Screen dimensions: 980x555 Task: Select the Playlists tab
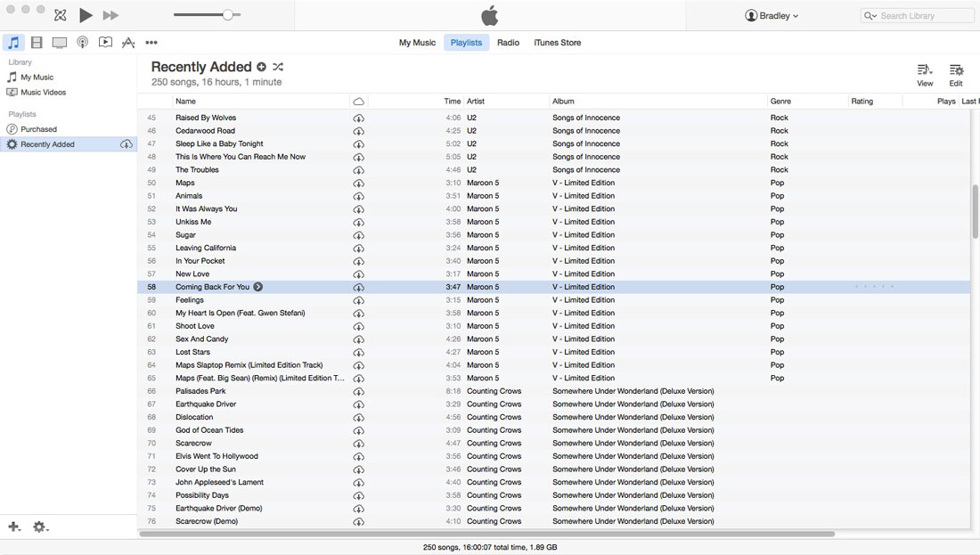pos(466,43)
